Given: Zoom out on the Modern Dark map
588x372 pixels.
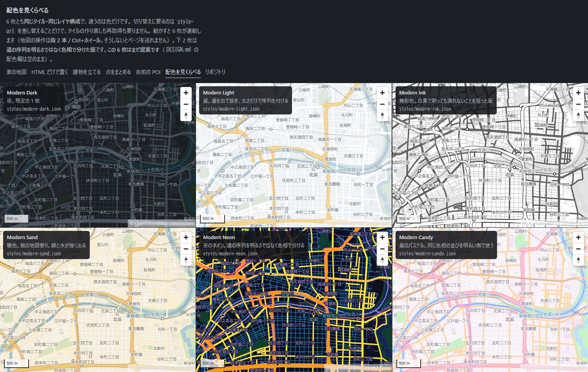Looking at the screenshot, I should point(186,104).
